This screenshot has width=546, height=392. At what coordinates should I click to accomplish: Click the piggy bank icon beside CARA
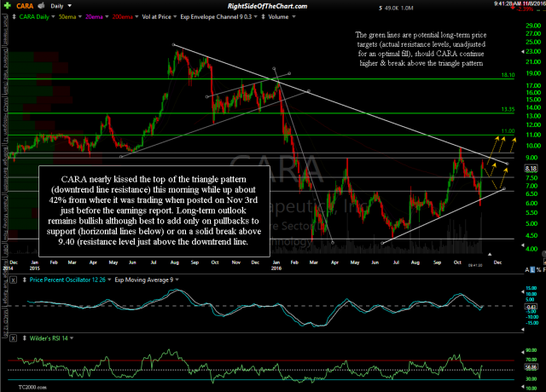pyautogui.click(x=42, y=6)
